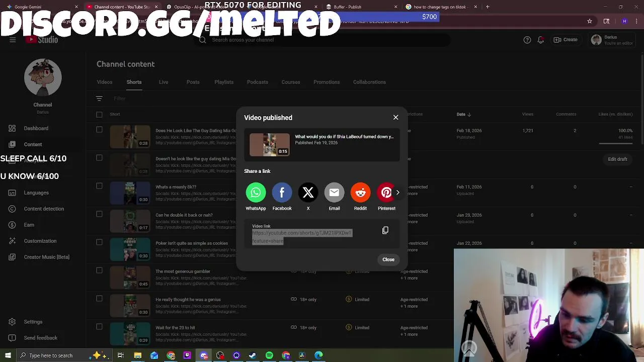This screenshot has height=362, width=644.
Task: Click the published video thumbnail in the dialog
Action: [270, 145]
